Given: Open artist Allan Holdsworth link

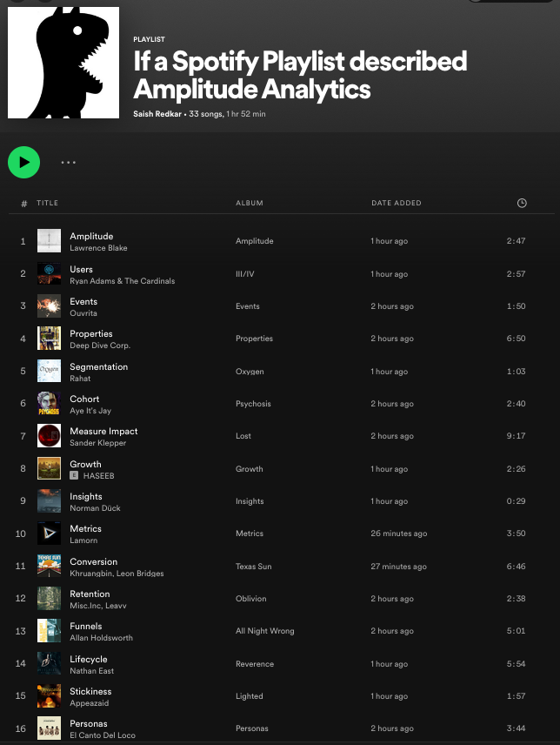Looking at the screenshot, I should 101,638.
